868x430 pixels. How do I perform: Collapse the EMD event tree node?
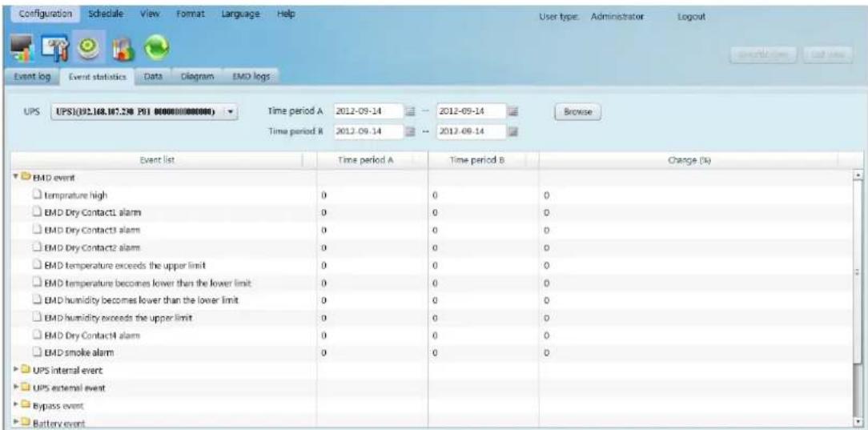tap(16, 177)
